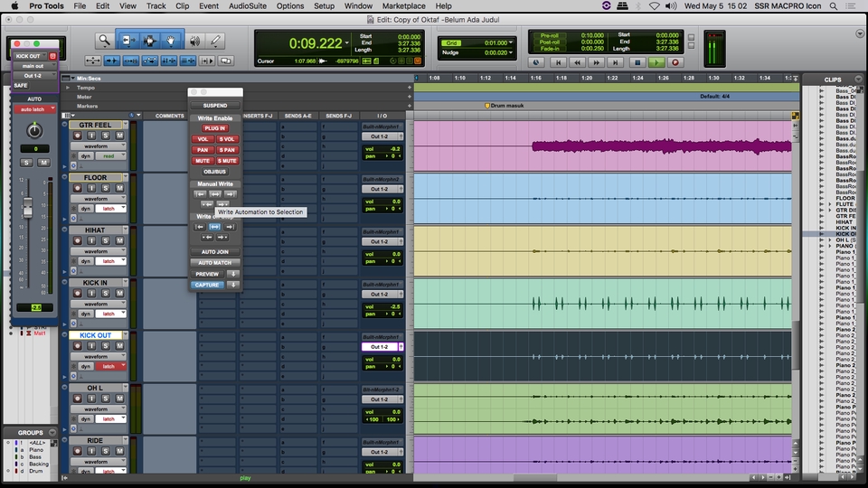Open HIHAT track view waveform selector
The width and height of the screenshot is (868, 488).
click(x=98, y=251)
